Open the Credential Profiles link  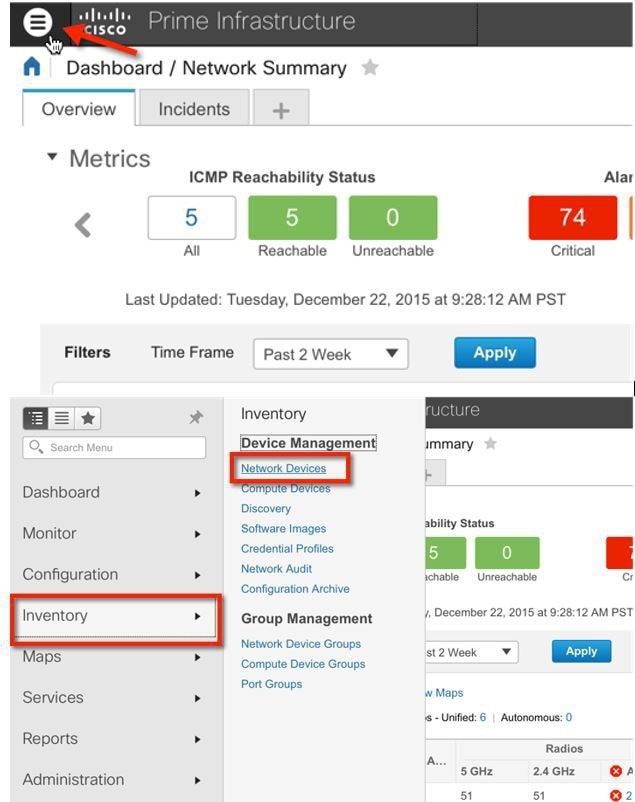287,548
